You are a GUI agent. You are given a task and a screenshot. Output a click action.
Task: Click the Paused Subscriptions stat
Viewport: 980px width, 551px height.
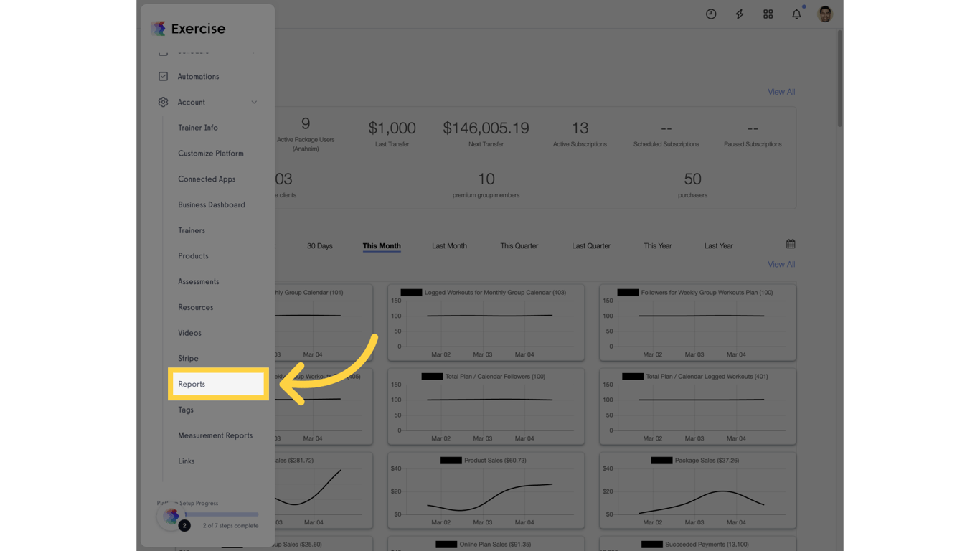(x=753, y=134)
